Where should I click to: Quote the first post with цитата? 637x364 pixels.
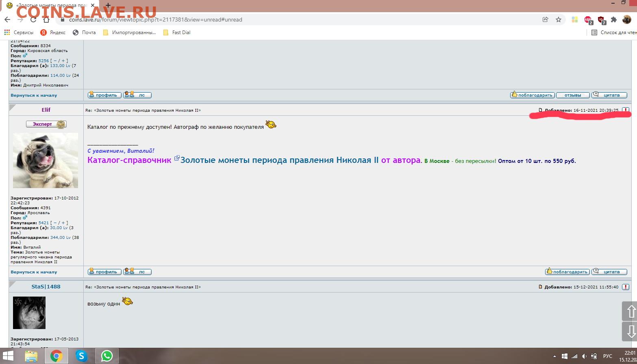point(609,95)
